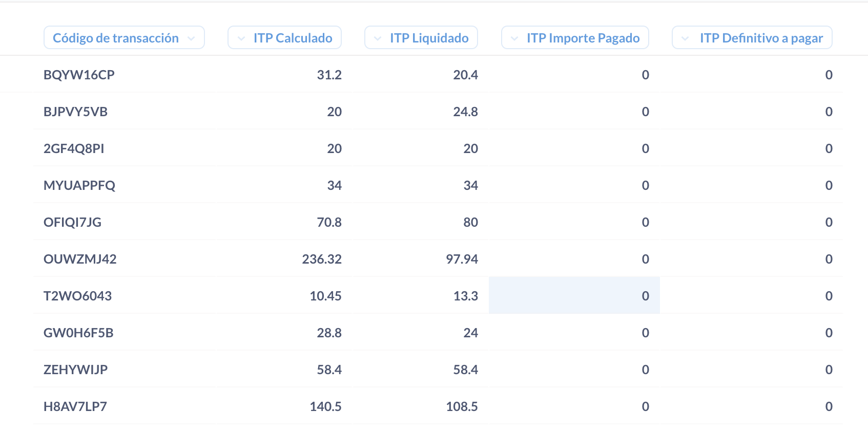Open ITP Calculado column header menu

coord(293,38)
